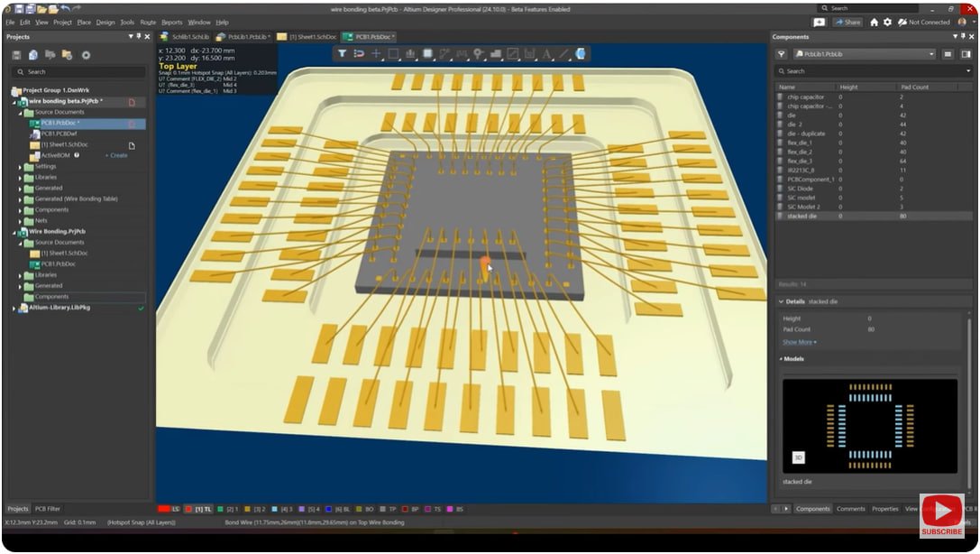Screen dimensions: 980x554
Task: Toggle the list view icon in Components panel
Action: (x=948, y=54)
